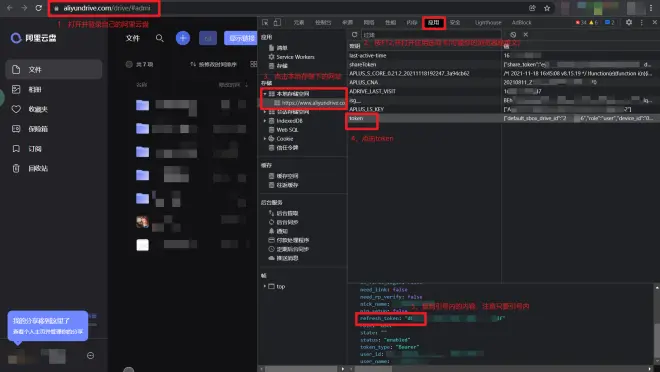The width and height of the screenshot is (660, 372).
Task: Switch to the Lighthouse tab
Action: [488, 23]
